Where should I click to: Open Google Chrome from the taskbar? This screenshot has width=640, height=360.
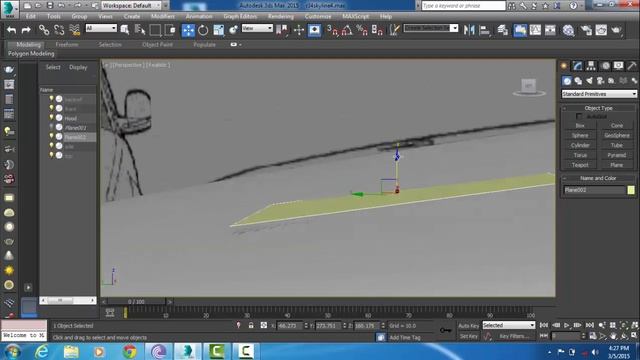(130, 351)
